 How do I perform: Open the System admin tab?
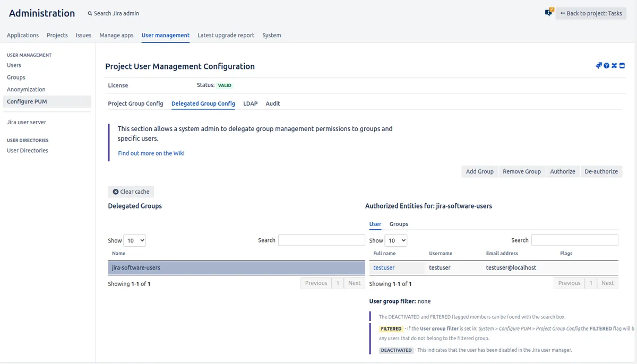click(272, 35)
